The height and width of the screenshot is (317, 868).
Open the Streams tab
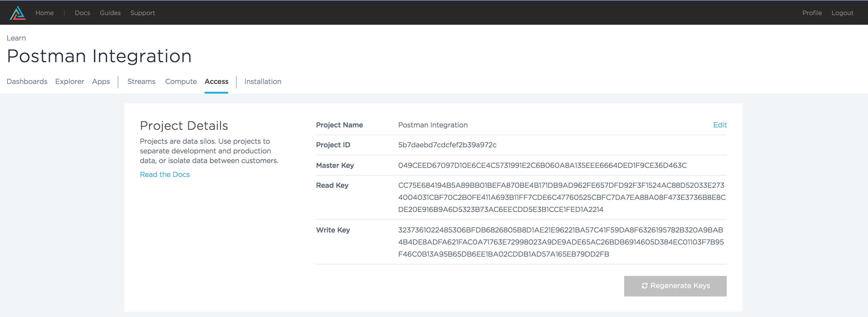pyautogui.click(x=141, y=81)
